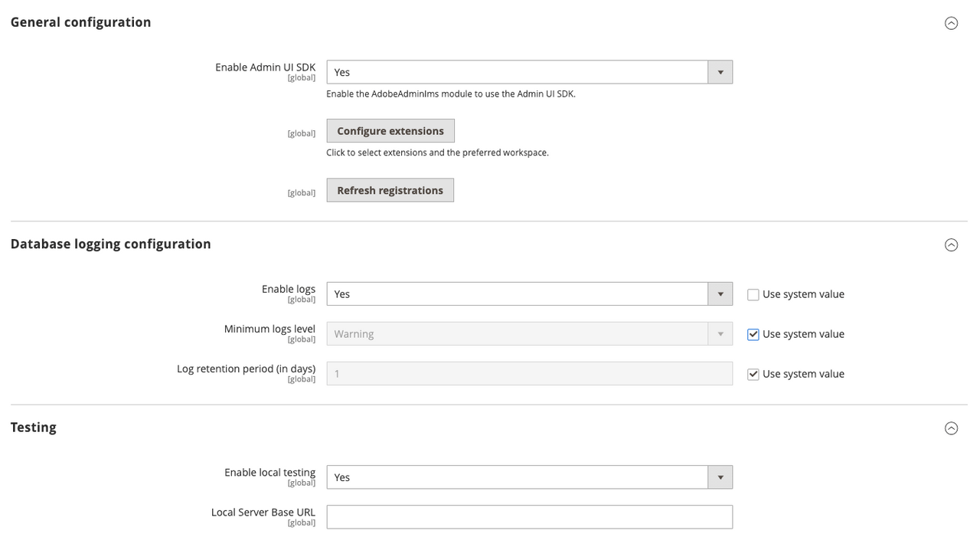Collapse the Testing section using chevron icon
Screen dimensions: 980x560
click(951, 428)
